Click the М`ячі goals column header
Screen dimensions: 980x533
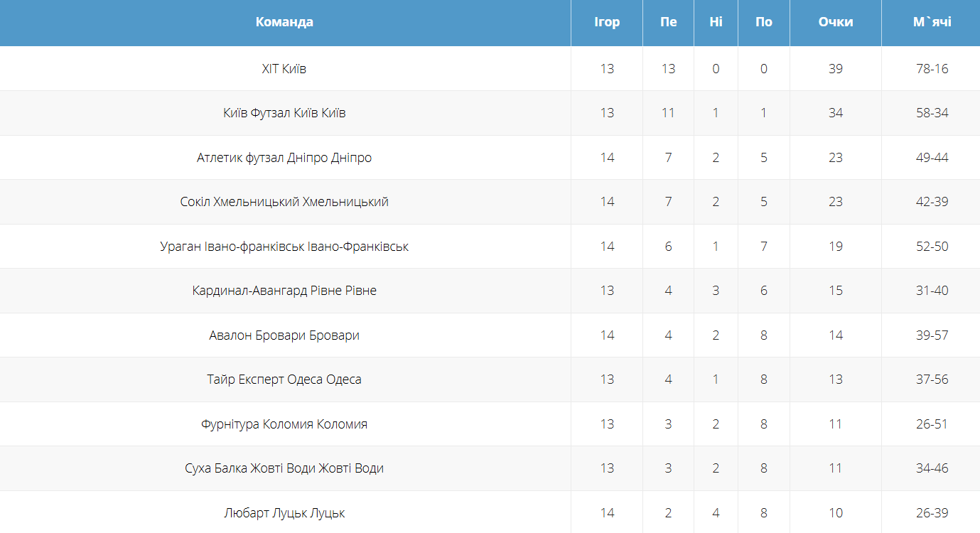932,22
